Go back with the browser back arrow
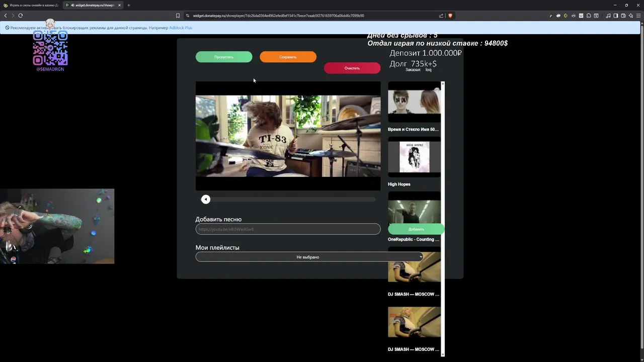 (x=6, y=16)
